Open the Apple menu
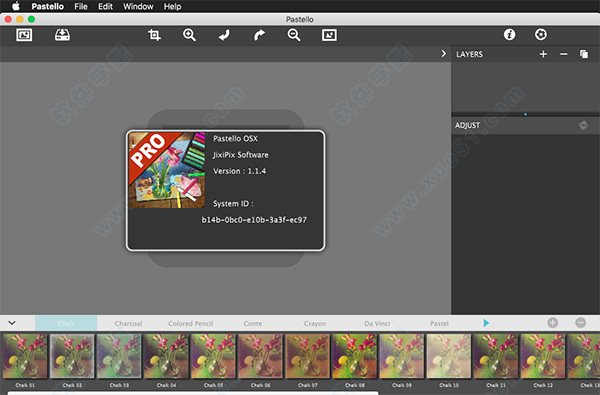The height and width of the screenshot is (395, 600). coord(16,7)
